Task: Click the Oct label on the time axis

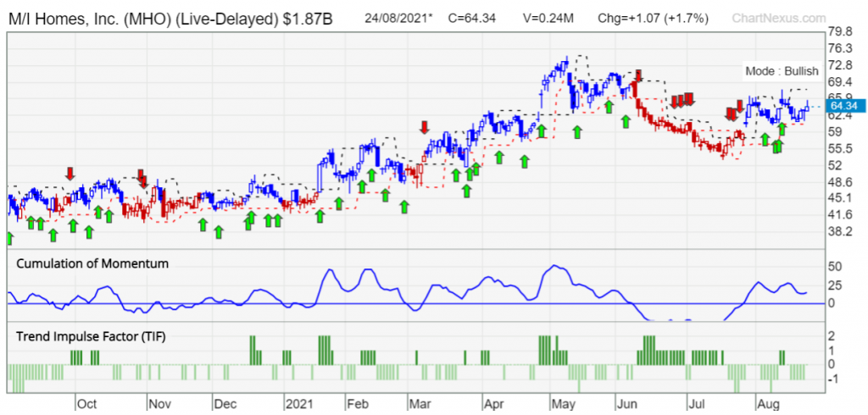Action: pyautogui.click(x=87, y=404)
